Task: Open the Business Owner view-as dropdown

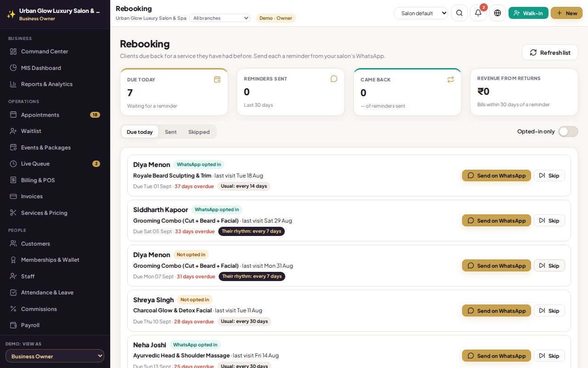Action: [x=55, y=356]
